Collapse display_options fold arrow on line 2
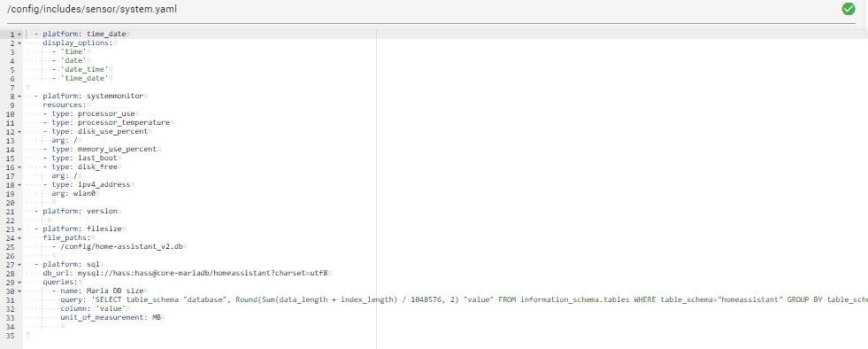 pos(19,43)
